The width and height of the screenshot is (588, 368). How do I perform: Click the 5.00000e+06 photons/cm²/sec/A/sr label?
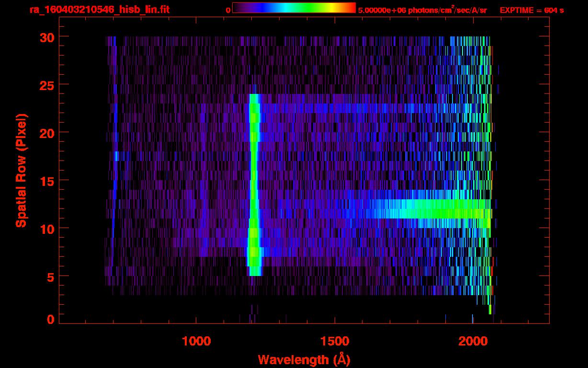pos(422,10)
